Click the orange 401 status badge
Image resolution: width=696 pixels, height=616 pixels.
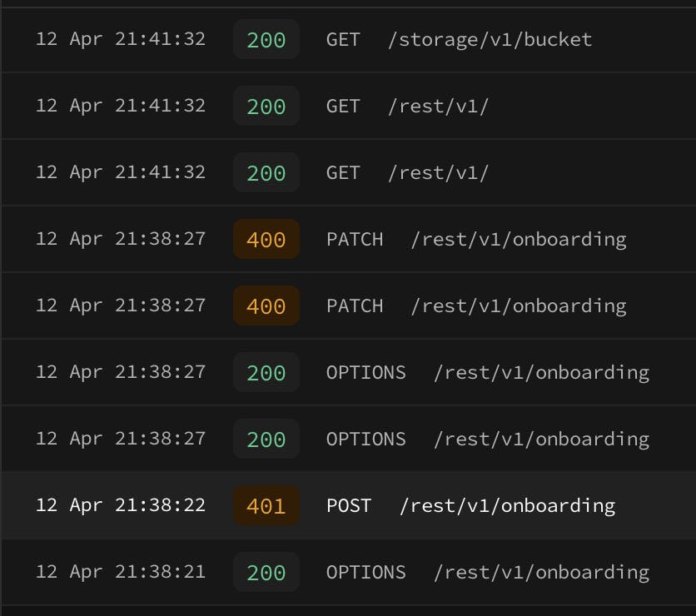pyautogui.click(x=266, y=506)
